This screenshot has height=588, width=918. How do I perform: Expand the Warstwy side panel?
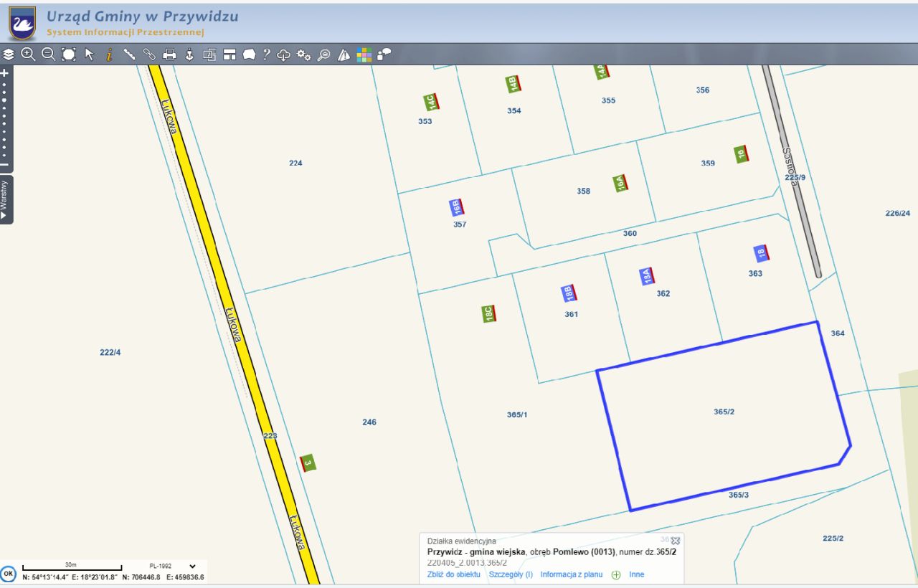click(x=6, y=200)
